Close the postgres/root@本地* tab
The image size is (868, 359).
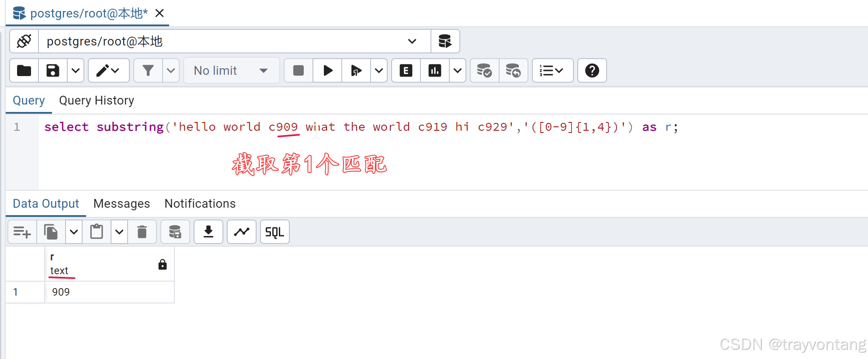160,13
